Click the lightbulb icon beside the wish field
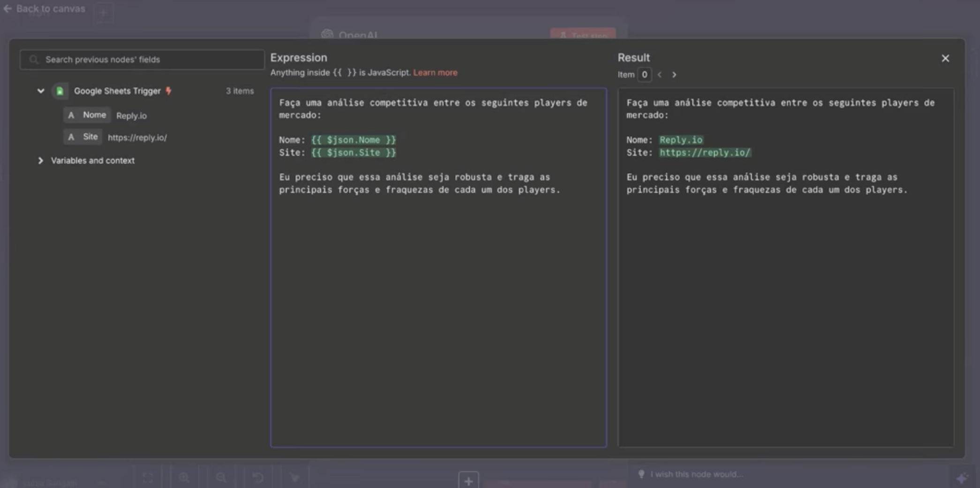980x488 pixels. pos(641,474)
